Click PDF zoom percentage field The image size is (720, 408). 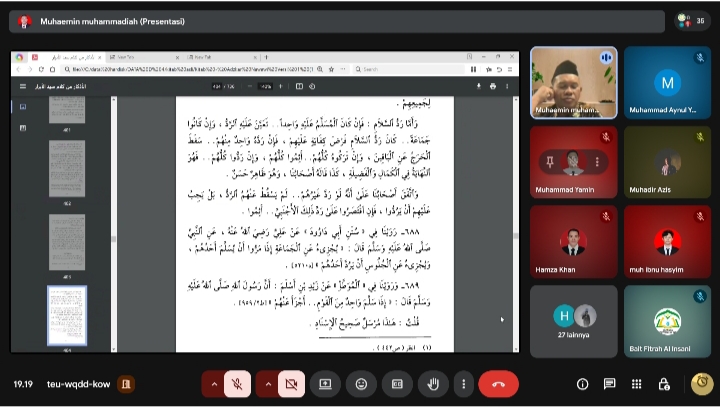(266, 86)
